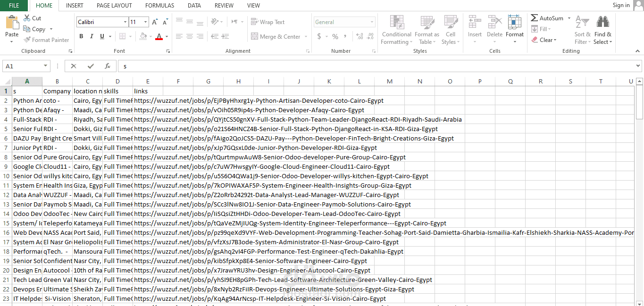The width and height of the screenshot is (644, 306).
Task: Click Decrease Decimal icon
Action: 370,36
